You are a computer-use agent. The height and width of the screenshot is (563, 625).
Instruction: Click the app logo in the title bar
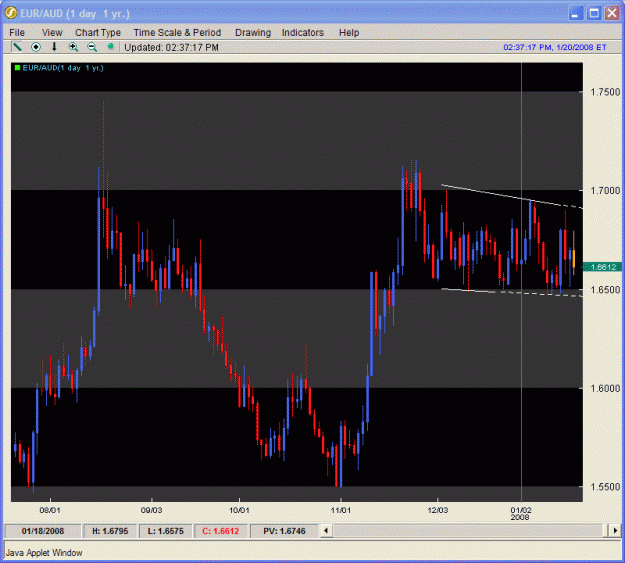point(11,13)
